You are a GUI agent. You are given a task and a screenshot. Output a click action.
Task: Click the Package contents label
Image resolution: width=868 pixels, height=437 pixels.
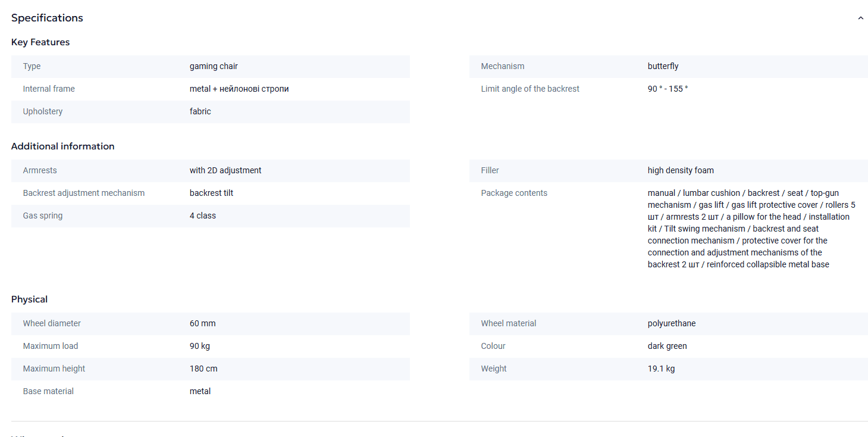pyautogui.click(x=514, y=193)
